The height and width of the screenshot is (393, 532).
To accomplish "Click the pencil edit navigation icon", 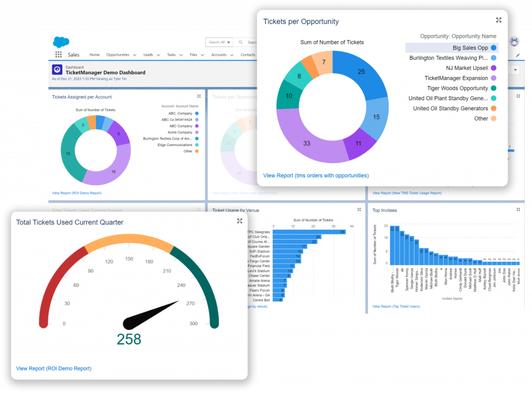I will (518, 55).
